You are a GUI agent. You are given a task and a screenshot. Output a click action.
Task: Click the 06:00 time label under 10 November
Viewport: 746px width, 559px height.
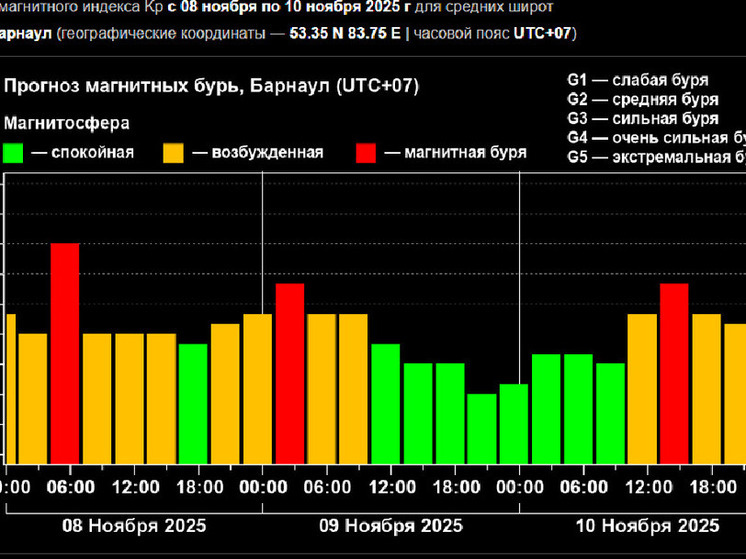click(x=584, y=488)
